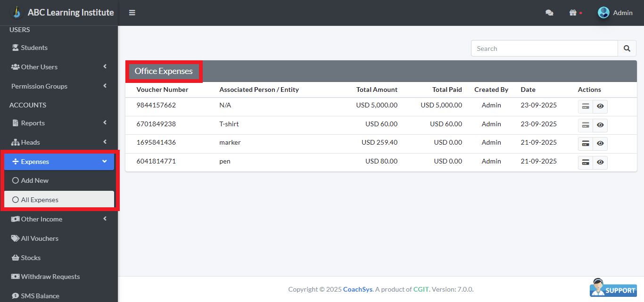Click the gift notifications icon
The image size is (644, 302).
pos(573,13)
